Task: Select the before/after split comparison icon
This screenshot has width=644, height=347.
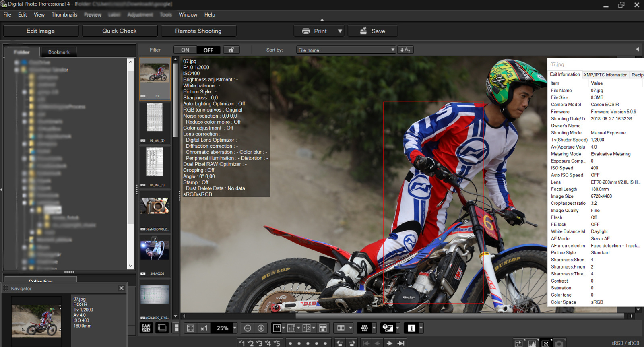Action: [291, 328]
